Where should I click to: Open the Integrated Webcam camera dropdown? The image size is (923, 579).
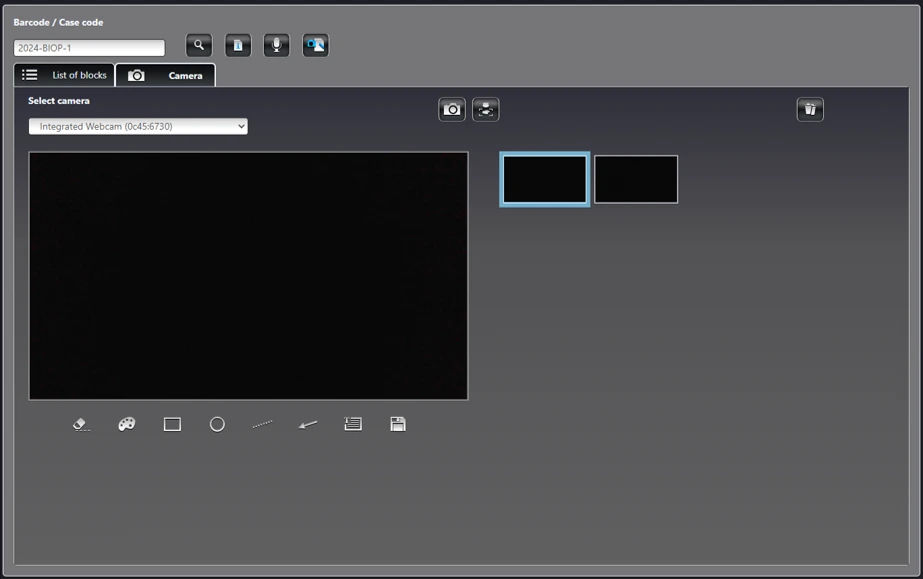138,127
